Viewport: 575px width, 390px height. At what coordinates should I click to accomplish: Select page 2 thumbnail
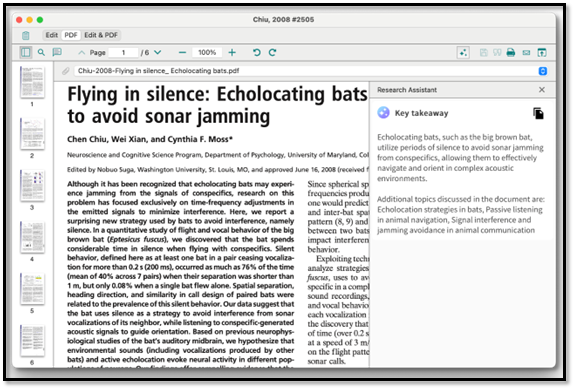(x=32, y=134)
